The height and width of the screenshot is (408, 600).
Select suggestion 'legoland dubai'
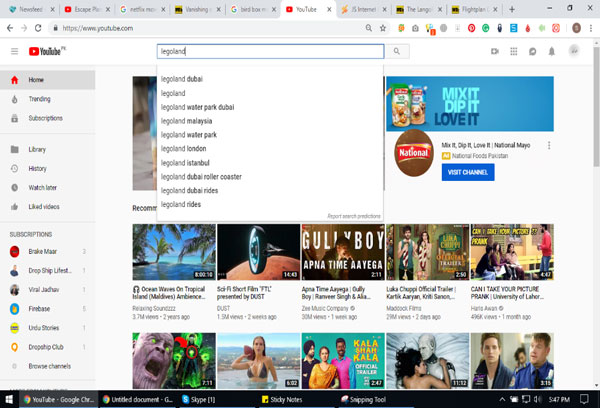point(270,79)
